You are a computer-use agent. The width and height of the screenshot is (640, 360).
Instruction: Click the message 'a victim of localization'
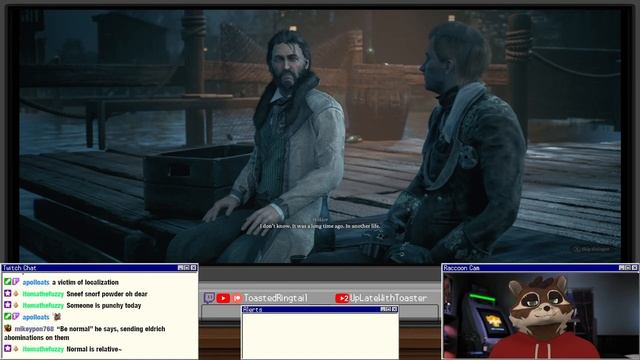coord(85,282)
